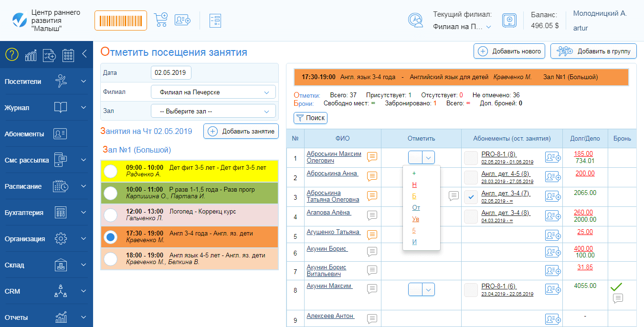Check the PRO-8-1 (8) subscription checkbox
The image size is (644, 327).
471,157
